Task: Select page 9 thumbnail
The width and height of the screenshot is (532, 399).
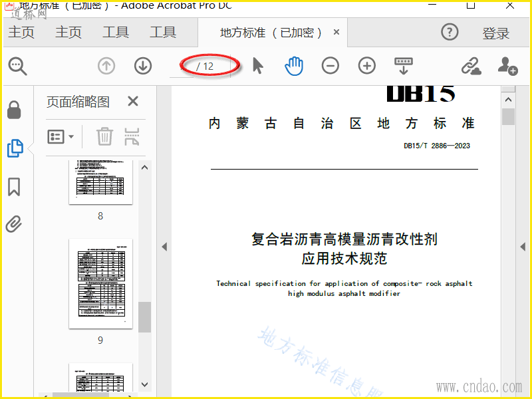Action: point(101,284)
